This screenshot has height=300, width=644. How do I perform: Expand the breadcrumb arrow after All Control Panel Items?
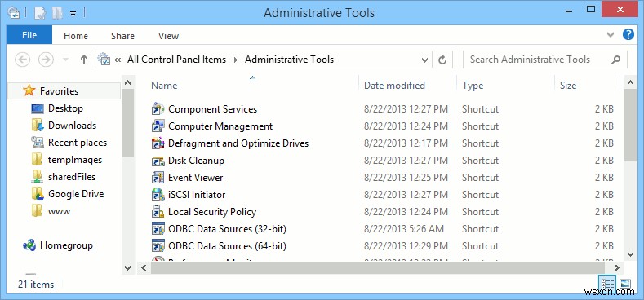click(236, 60)
